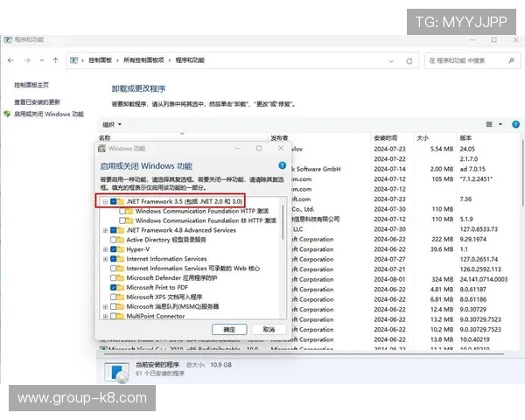Open 查看已安装的更新 link
The image size is (525, 420).
pos(37,101)
